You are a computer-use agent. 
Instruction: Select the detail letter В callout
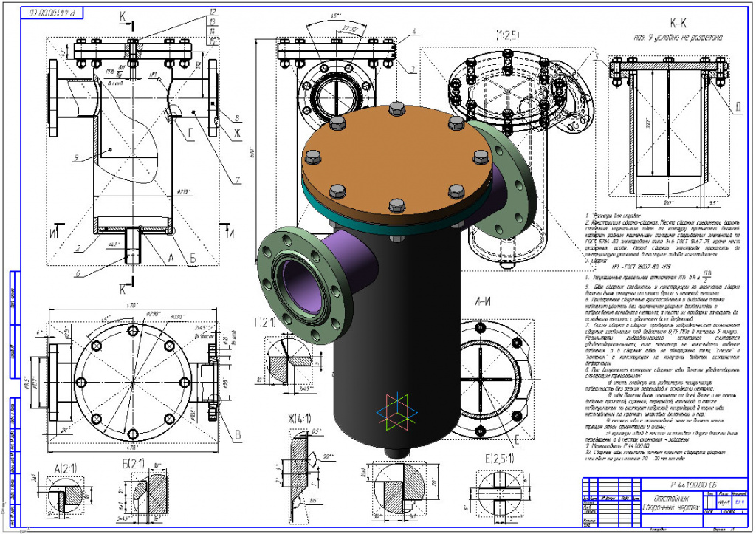point(237,436)
